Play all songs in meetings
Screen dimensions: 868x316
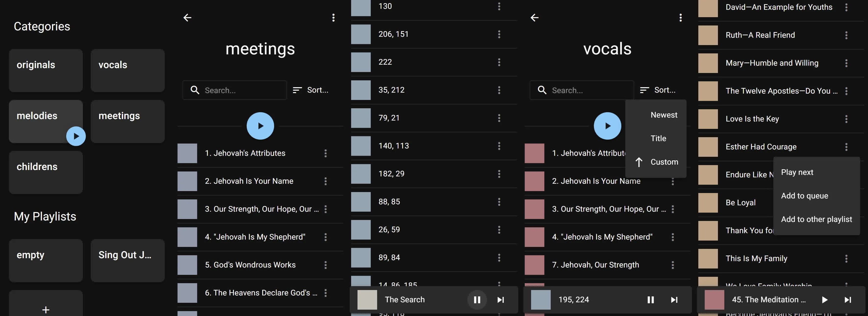pos(260,126)
